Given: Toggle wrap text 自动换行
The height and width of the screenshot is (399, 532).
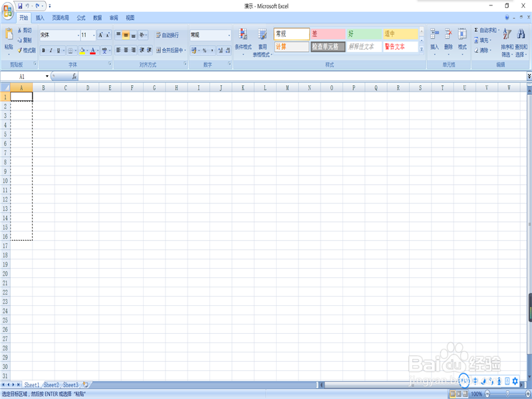Looking at the screenshot, I should coord(168,35).
